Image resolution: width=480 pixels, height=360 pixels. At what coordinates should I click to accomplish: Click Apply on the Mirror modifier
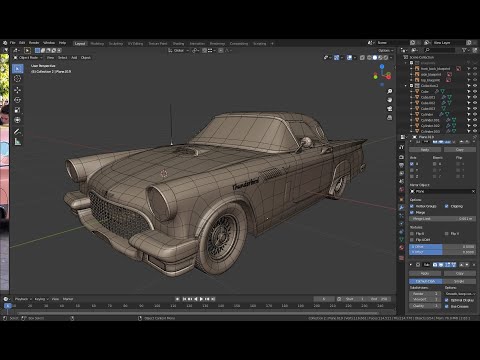pos(425,150)
